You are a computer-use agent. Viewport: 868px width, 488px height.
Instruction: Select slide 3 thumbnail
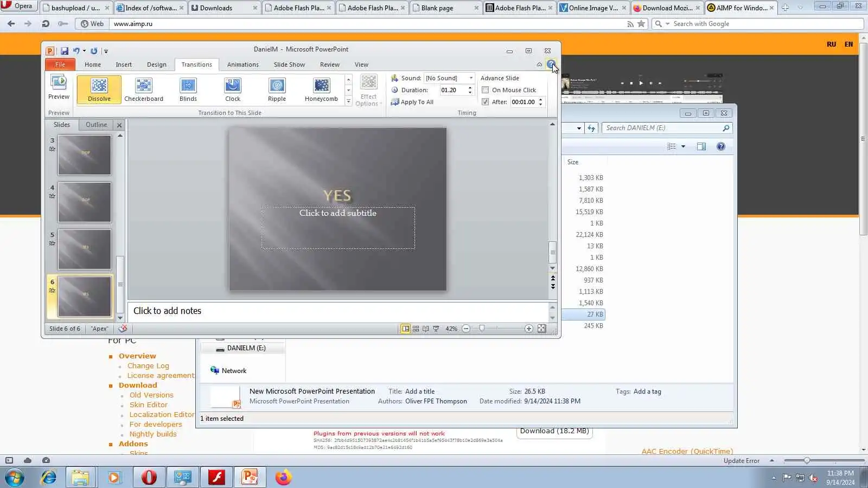coord(85,155)
